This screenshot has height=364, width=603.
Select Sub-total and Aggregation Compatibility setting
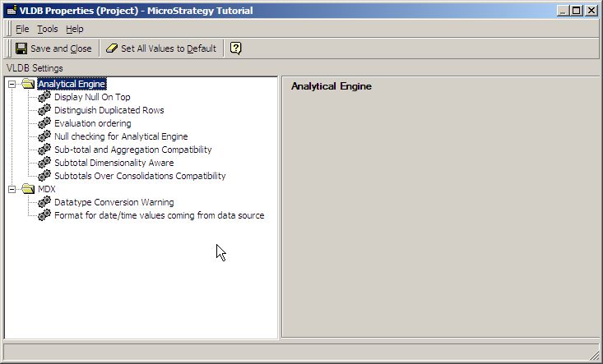click(x=132, y=150)
